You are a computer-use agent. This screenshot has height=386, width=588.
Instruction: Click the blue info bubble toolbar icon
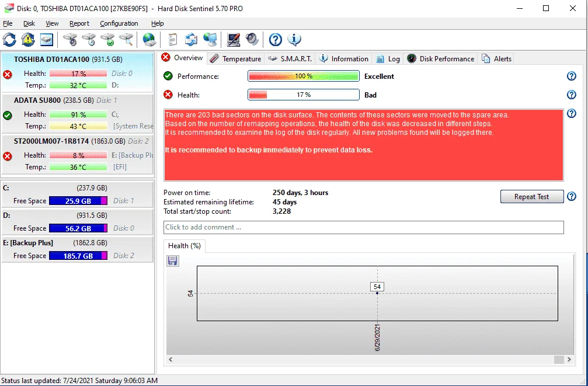coord(294,39)
